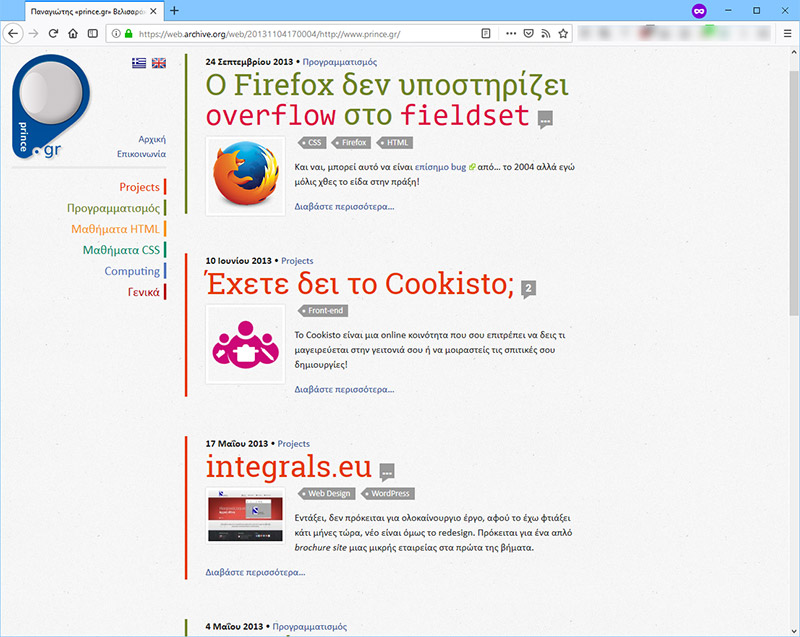Click the Firefox logo post thumbnail
Viewport: 800px width, 637px height.
click(x=245, y=176)
